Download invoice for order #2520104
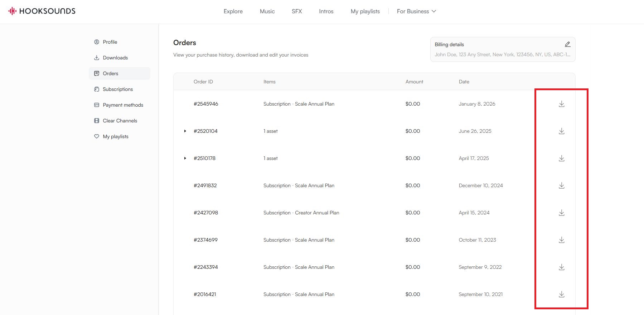The image size is (644, 315). click(561, 131)
